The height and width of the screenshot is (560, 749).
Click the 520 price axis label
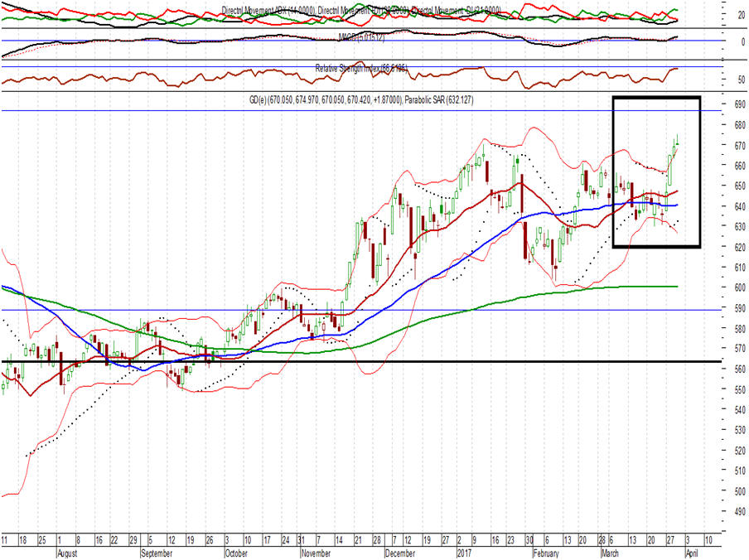(740, 450)
